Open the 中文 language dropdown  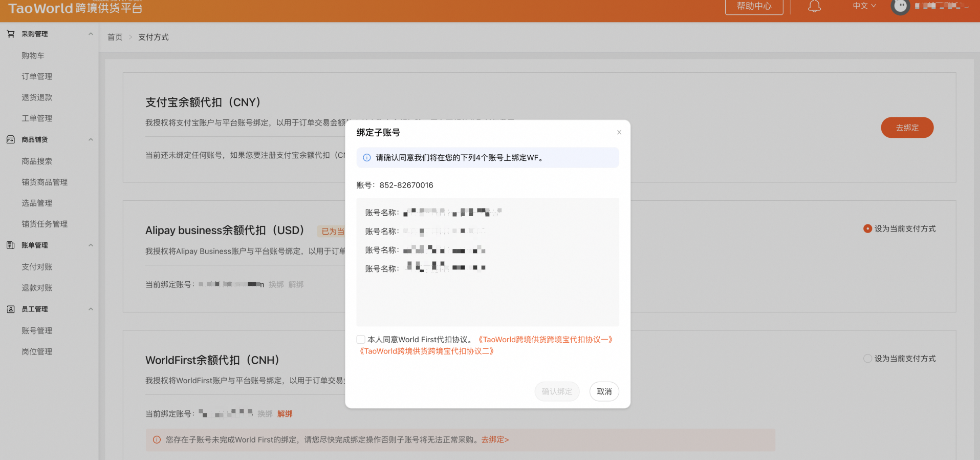coord(864,6)
